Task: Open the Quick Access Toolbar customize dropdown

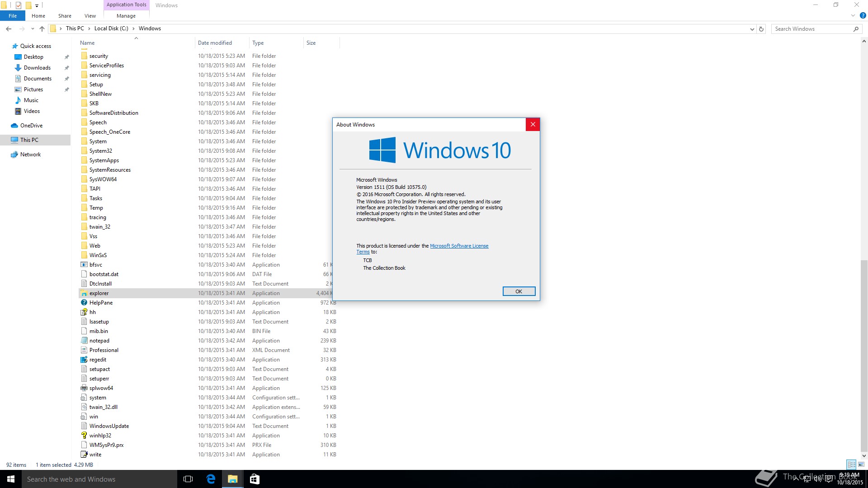Action: (x=37, y=6)
